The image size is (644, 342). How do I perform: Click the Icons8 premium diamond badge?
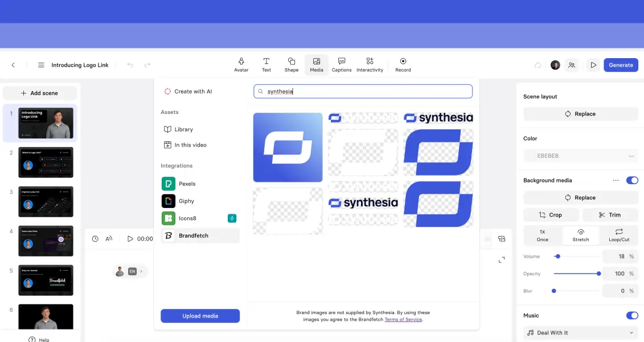tap(232, 218)
